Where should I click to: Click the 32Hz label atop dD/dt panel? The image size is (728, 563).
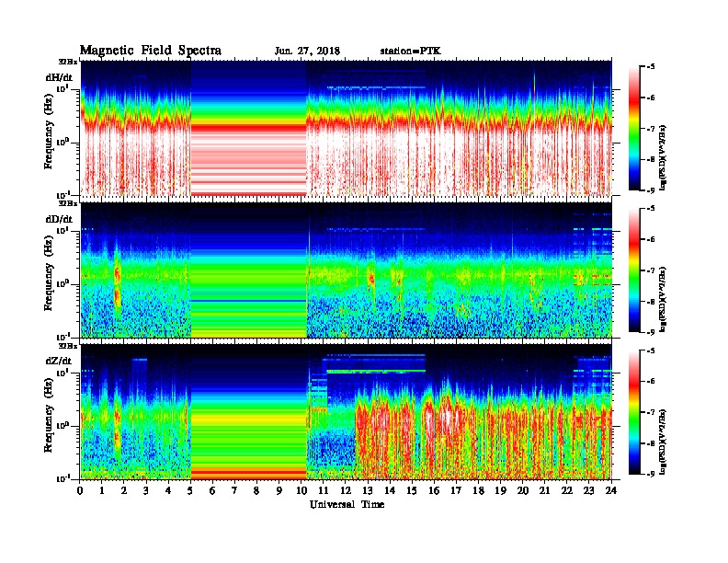pyautogui.click(x=68, y=203)
